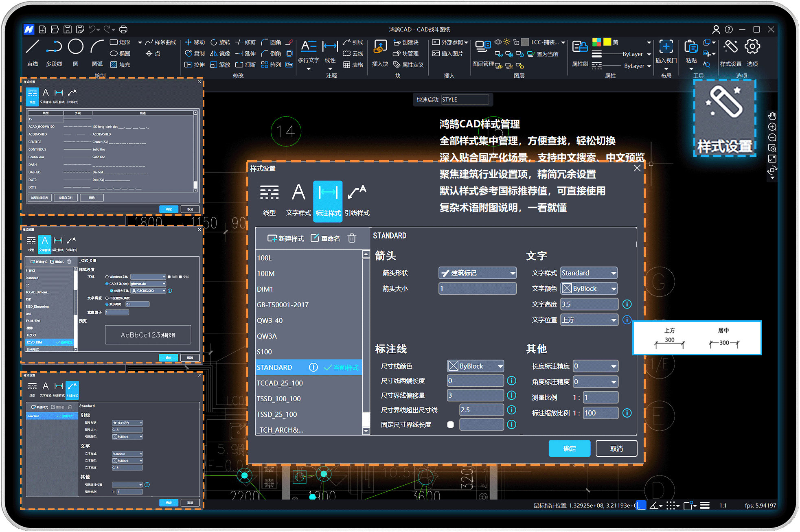This screenshot has height=532, width=800.
Task: Select the 标注样式 tab in the large dialog
Action: 328,201
